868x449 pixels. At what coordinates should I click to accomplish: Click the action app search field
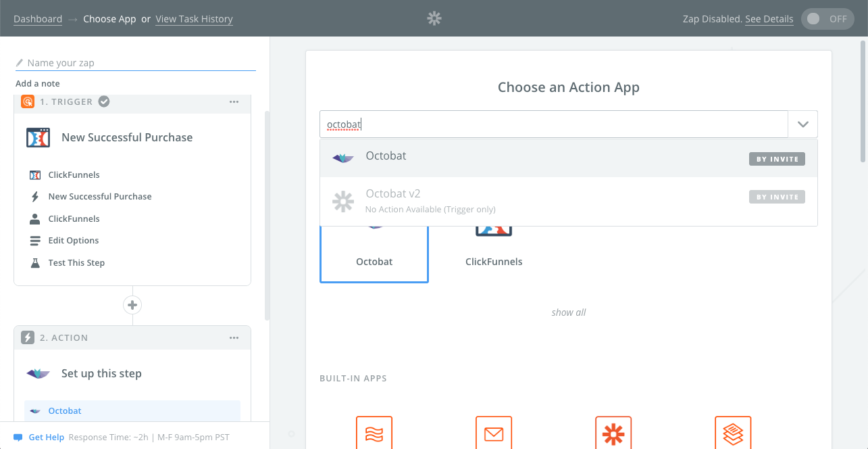click(554, 124)
